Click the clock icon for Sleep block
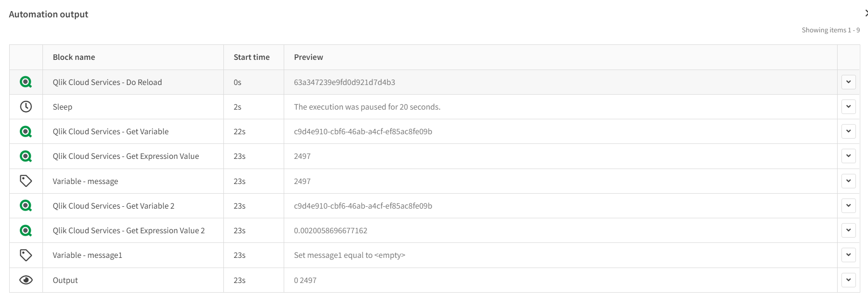Image resolution: width=868 pixels, height=297 pixels. click(26, 107)
